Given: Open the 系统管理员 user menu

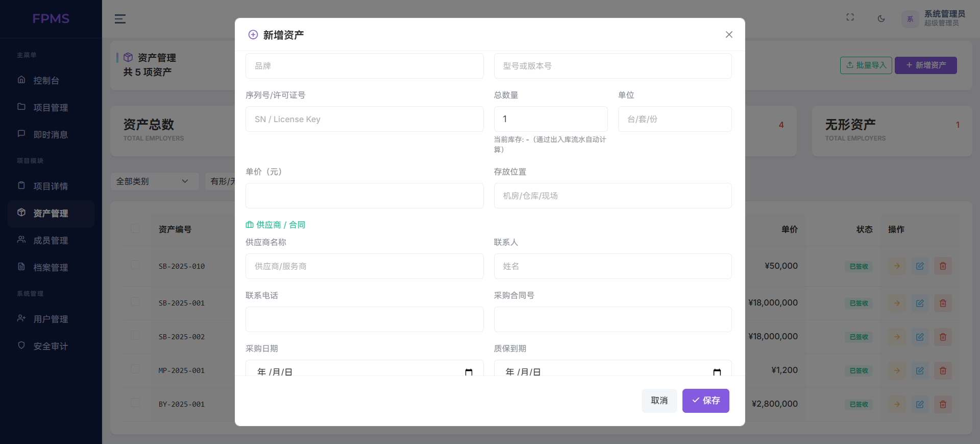Looking at the screenshot, I should point(933,19).
